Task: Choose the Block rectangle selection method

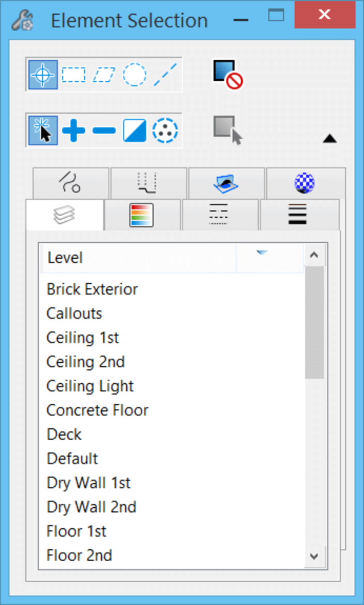Action: click(x=73, y=74)
